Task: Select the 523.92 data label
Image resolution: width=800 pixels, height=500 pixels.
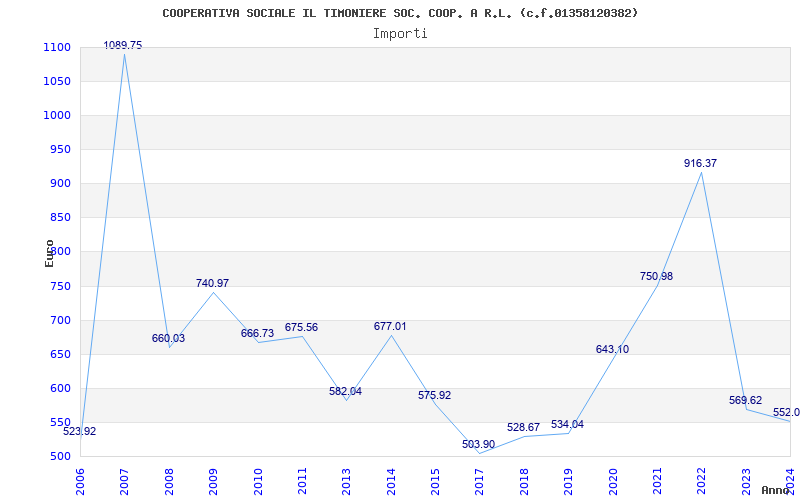Action: [80, 431]
